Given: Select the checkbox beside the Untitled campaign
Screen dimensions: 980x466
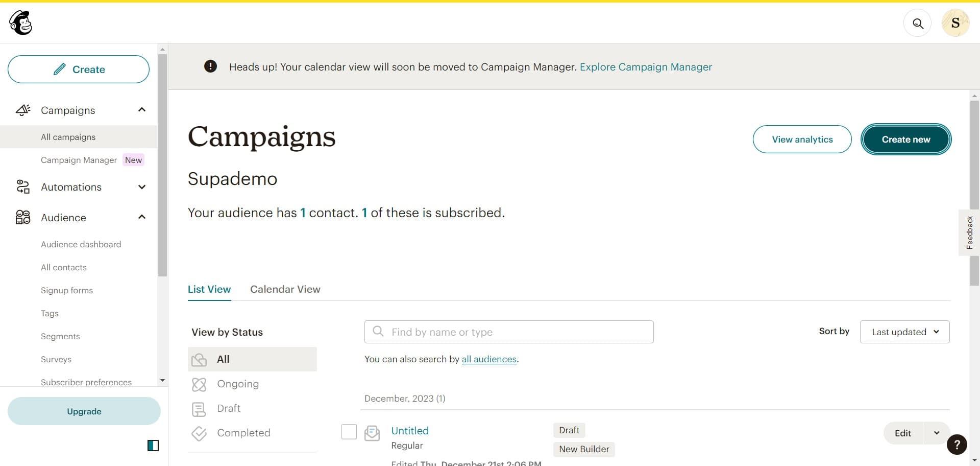Looking at the screenshot, I should point(349,432).
